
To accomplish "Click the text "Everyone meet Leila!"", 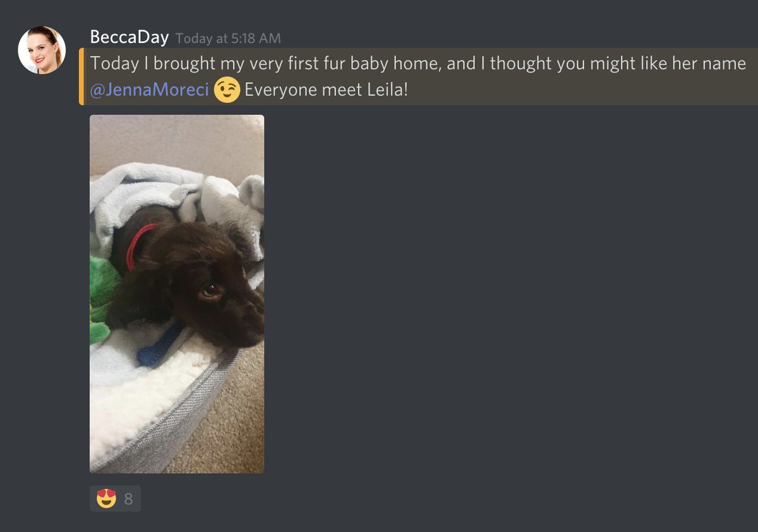I will (326, 90).
